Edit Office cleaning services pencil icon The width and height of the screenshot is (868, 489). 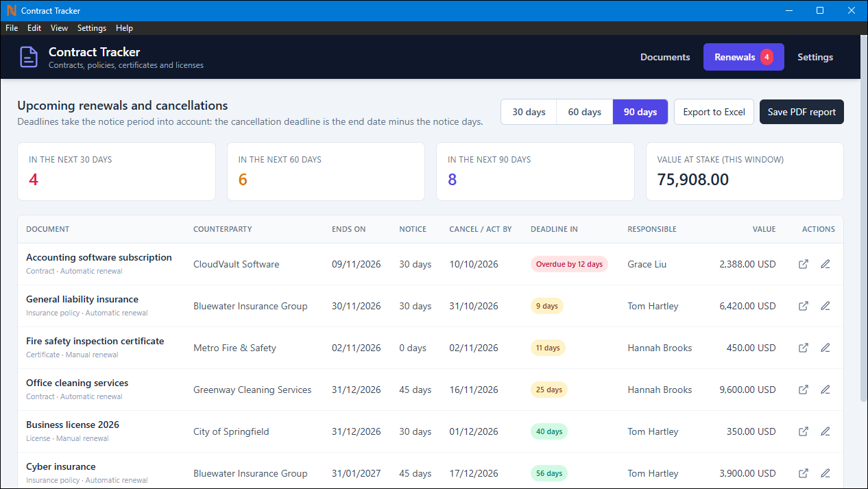[825, 390]
